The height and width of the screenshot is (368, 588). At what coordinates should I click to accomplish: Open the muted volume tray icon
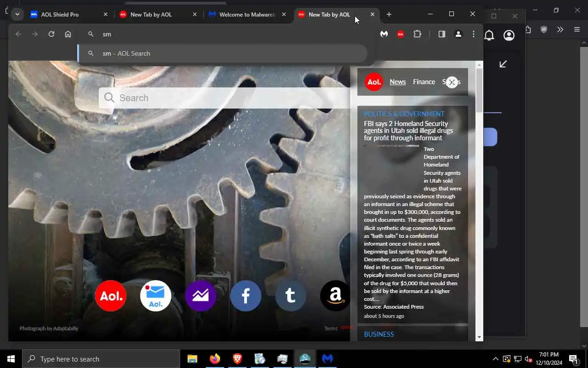(x=528, y=359)
